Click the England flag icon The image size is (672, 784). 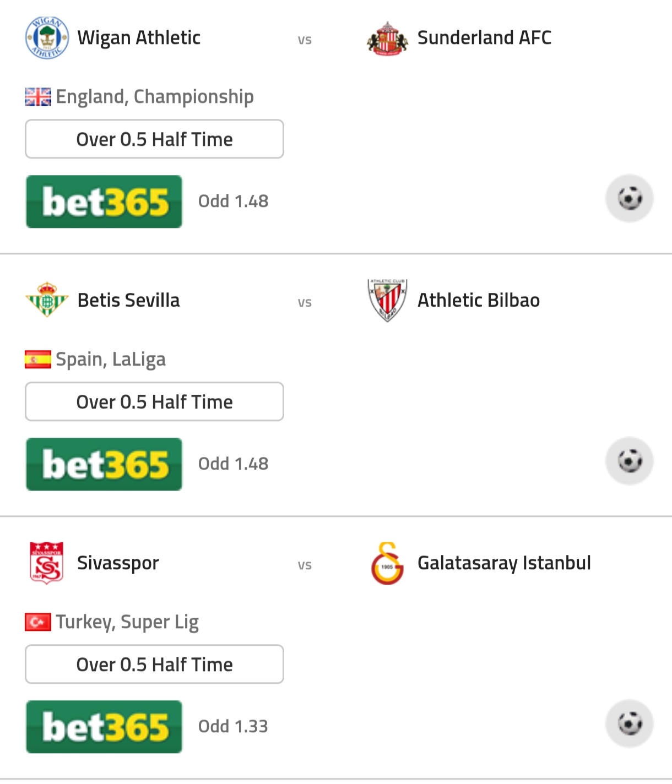tap(38, 97)
